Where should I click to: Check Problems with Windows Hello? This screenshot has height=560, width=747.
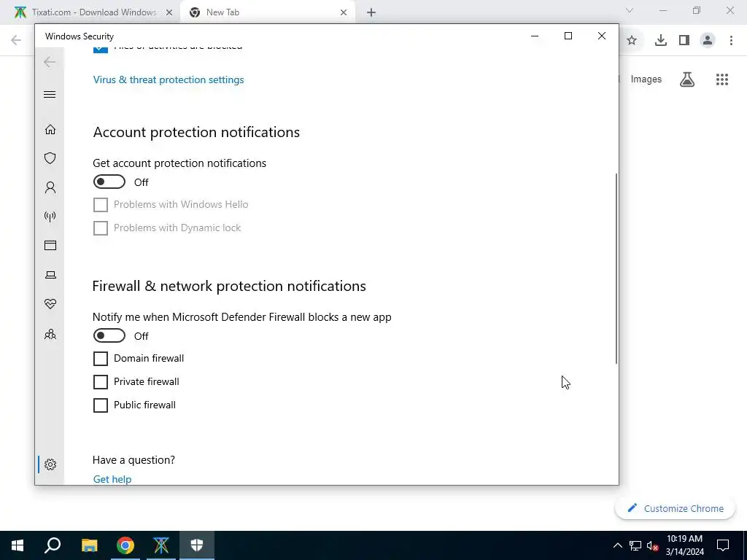coord(101,205)
